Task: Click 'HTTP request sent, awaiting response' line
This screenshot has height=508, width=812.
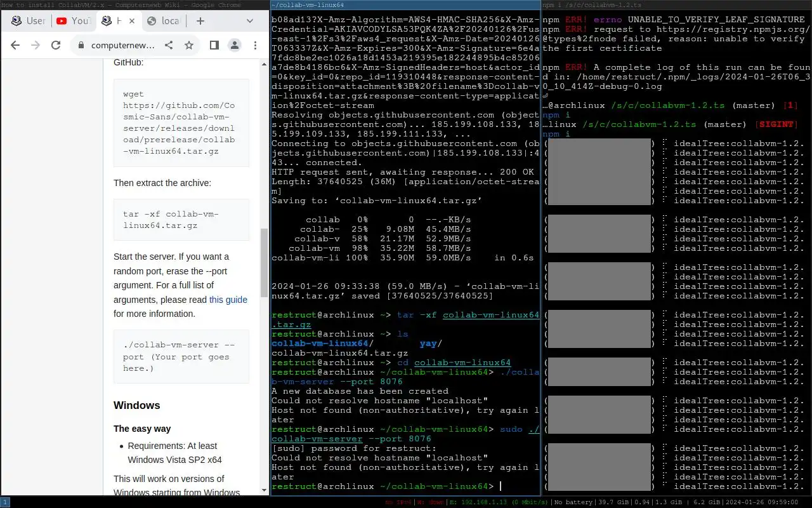Action: (x=403, y=172)
